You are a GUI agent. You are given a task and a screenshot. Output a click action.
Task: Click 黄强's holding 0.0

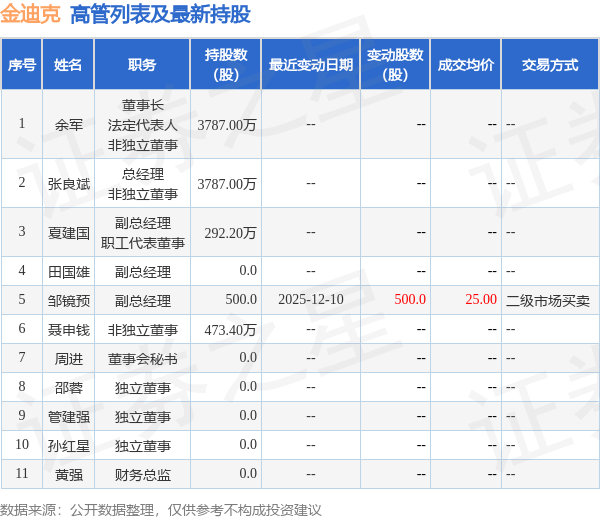[248, 473]
